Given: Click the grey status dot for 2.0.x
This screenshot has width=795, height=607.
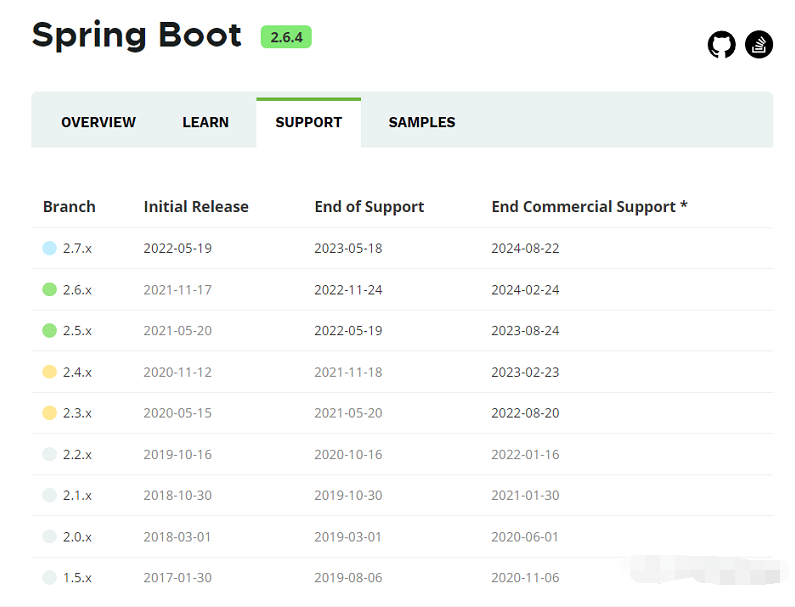Looking at the screenshot, I should [49, 536].
